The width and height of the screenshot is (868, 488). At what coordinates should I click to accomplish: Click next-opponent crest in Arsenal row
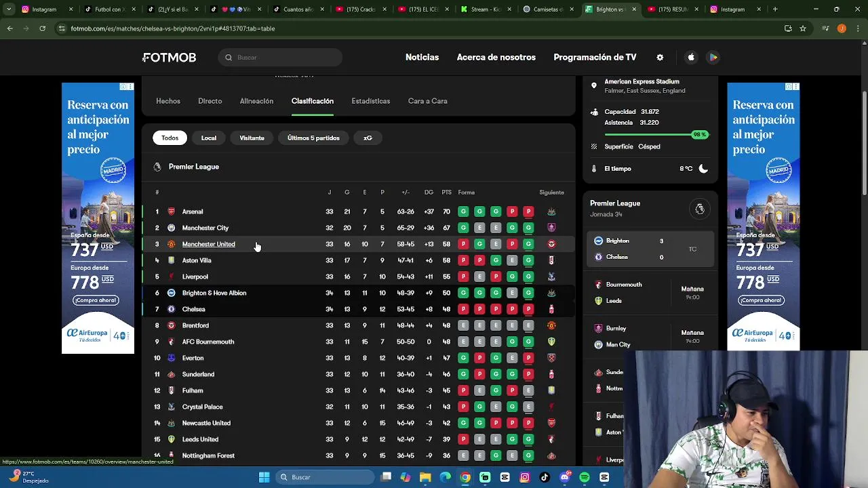[551, 211]
